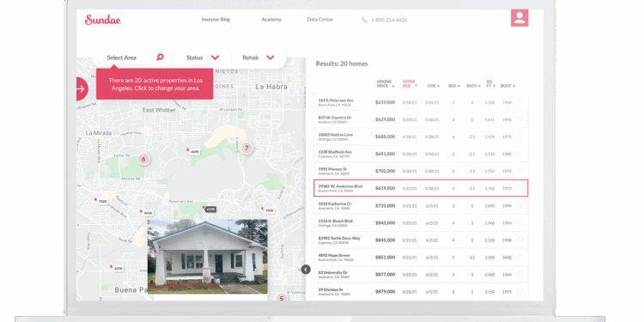Favorite 819 W. Country Dr with heart

click(520, 119)
